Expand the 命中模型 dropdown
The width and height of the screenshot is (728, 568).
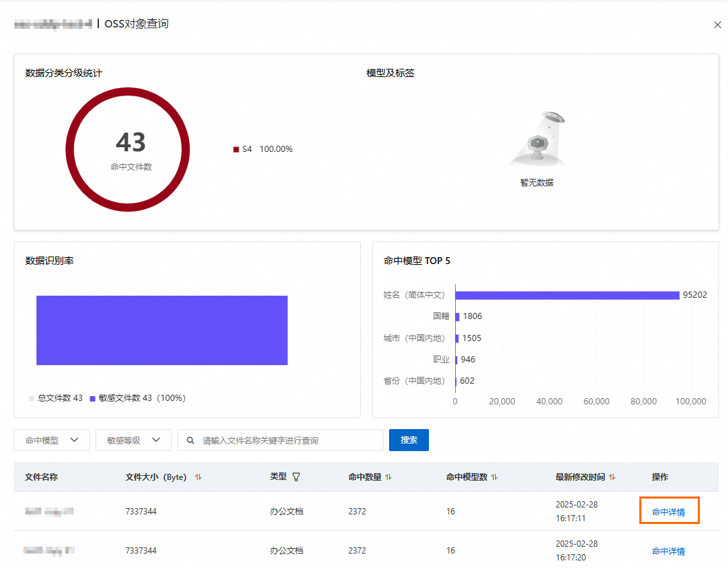pyautogui.click(x=52, y=441)
